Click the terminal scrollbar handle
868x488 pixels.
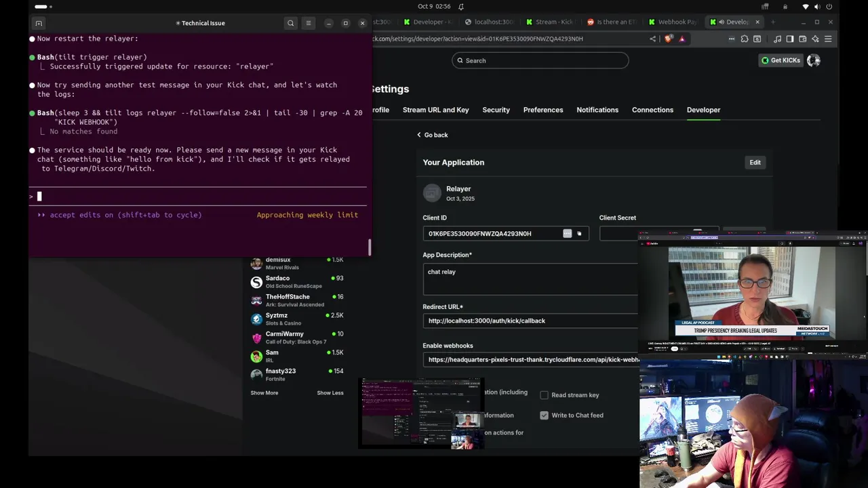coord(370,247)
